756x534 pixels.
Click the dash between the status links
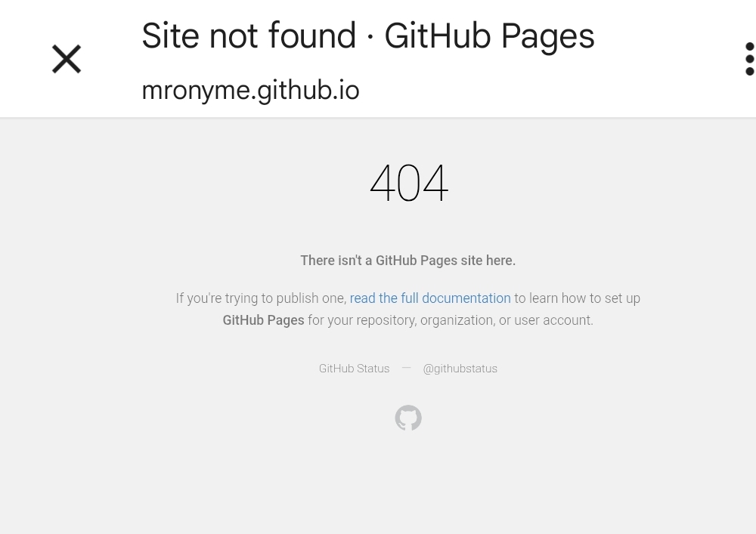point(407,368)
